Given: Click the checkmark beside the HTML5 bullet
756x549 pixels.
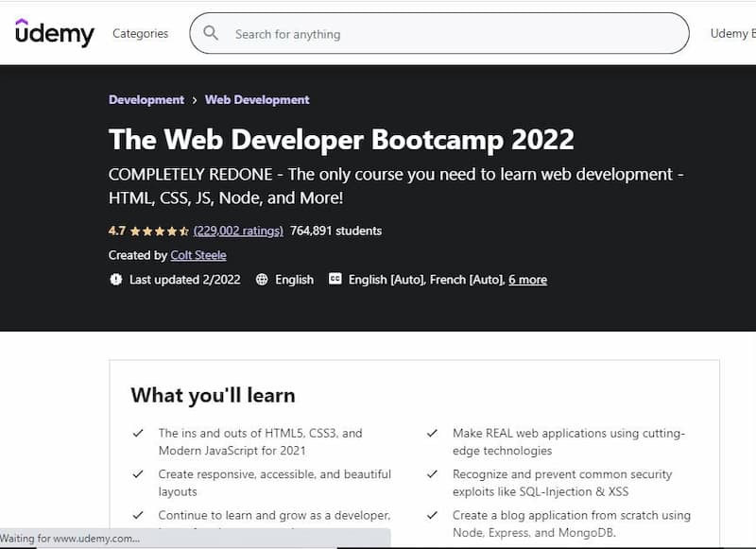Looking at the screenshot, I should click(138, 433).
